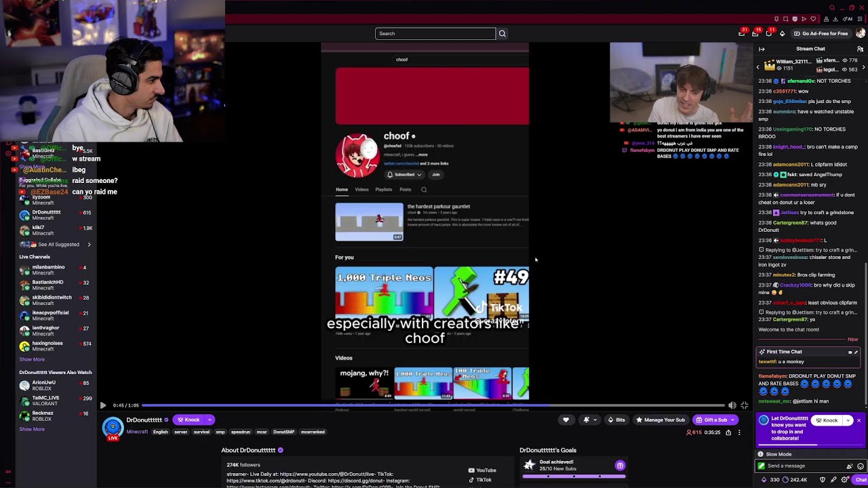
Task: Open ArionUwU Roblox channel
Action: (54, 386)
